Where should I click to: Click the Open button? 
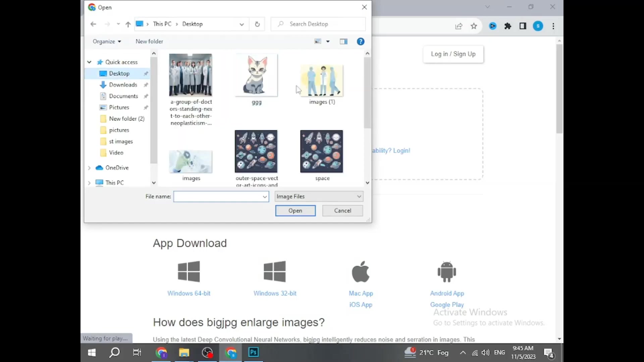295,210
